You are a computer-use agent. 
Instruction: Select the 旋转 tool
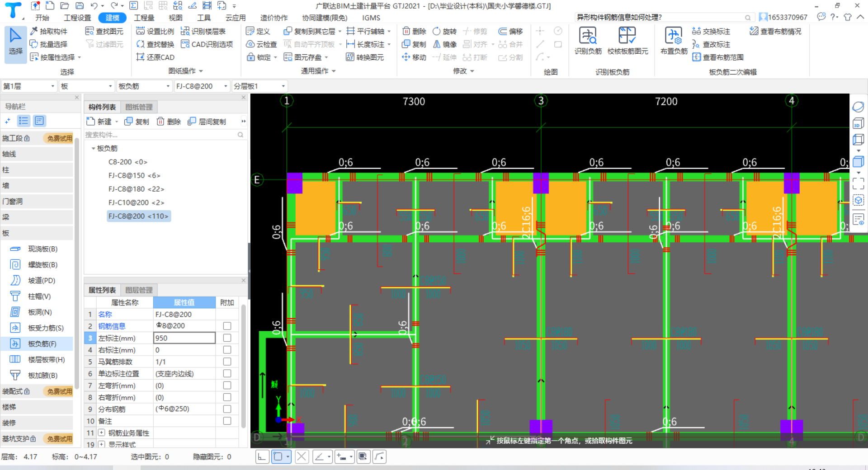(x=445, y=31)
